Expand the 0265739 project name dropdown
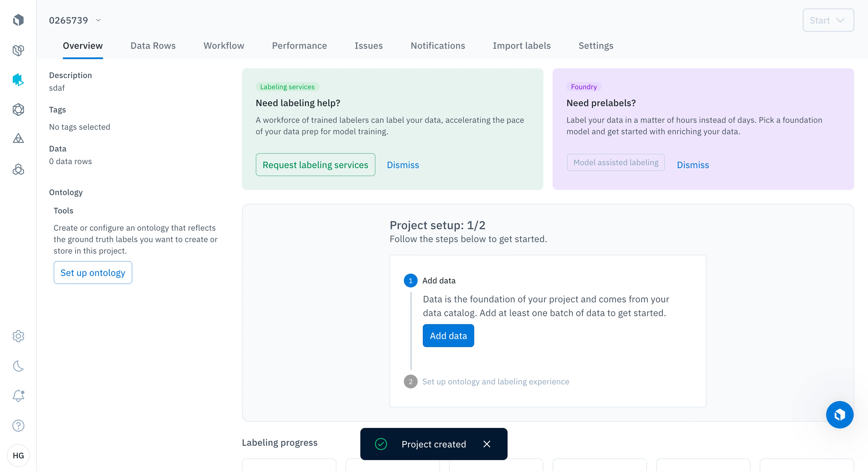Viewport: 868px width, 471px height. pos(98,20)
